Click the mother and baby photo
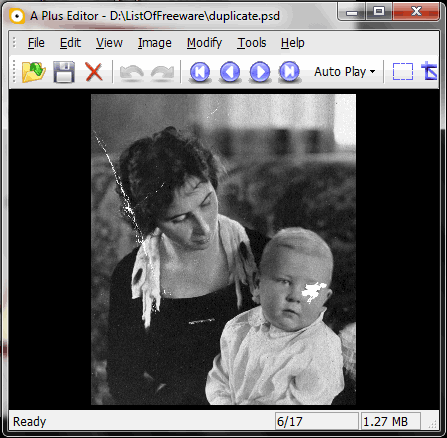Image resolution: width=447 pixels, height=438 pixels. (x=223, y=249)
